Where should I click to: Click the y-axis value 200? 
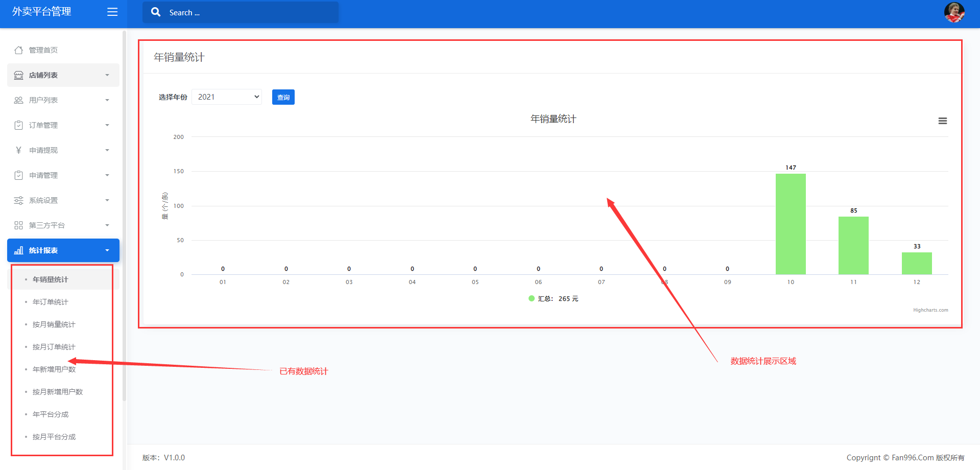178,137
